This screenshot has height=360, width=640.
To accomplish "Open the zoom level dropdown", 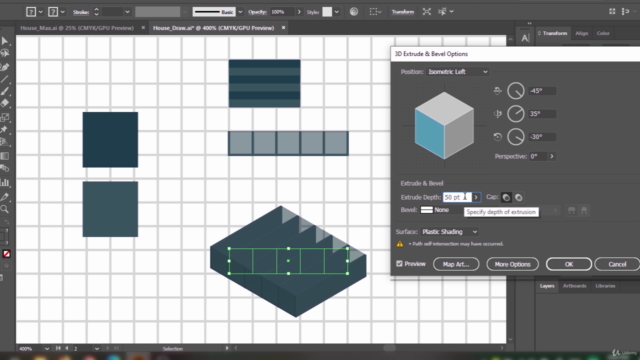I will tap(47, 349).
